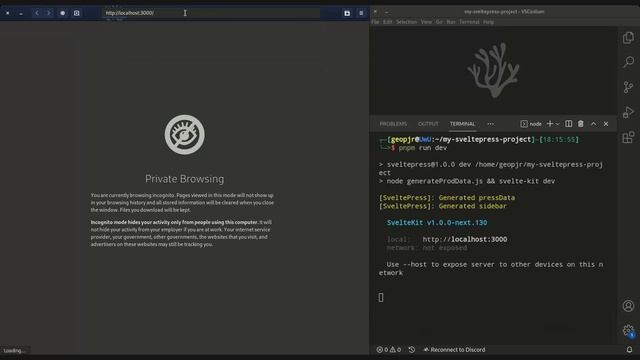
Task: Open the Terminal menu in menu bar
Action: [x=469, y=22]
